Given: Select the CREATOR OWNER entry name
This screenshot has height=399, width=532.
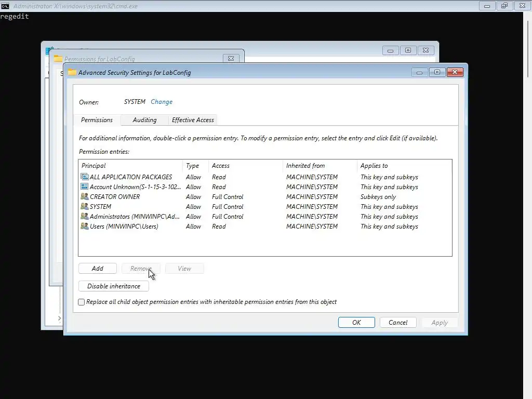Looking at the screenshot, I should (x=115, y=197).
